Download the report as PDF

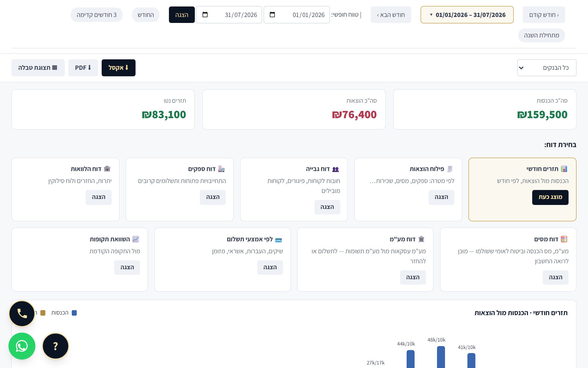(83, 68)
